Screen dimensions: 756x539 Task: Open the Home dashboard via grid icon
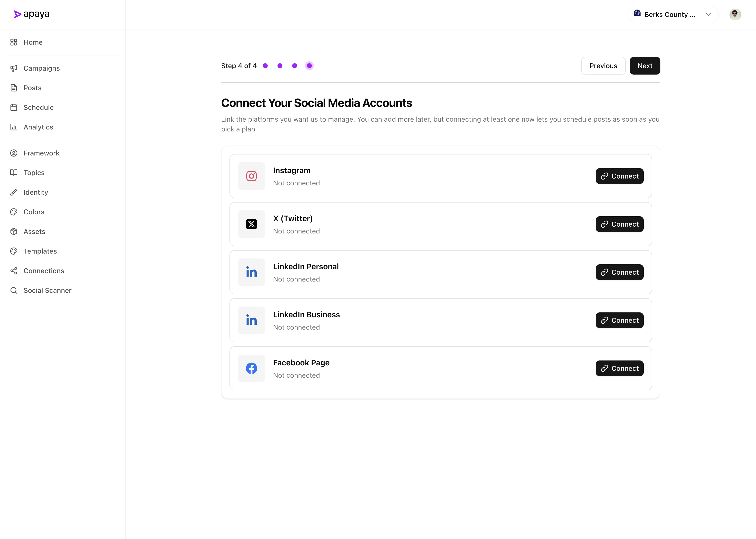pyautogui.click(x=13, y=42)
